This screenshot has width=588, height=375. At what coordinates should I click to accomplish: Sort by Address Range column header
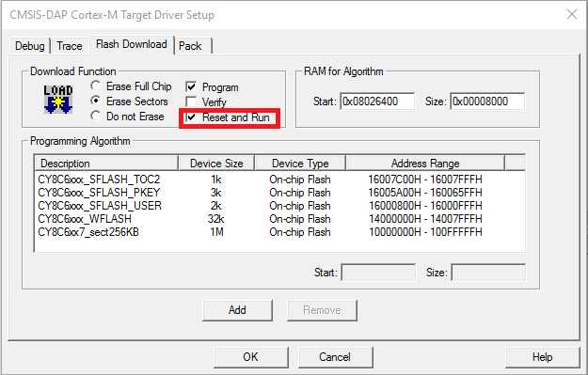tap(425, 164)
